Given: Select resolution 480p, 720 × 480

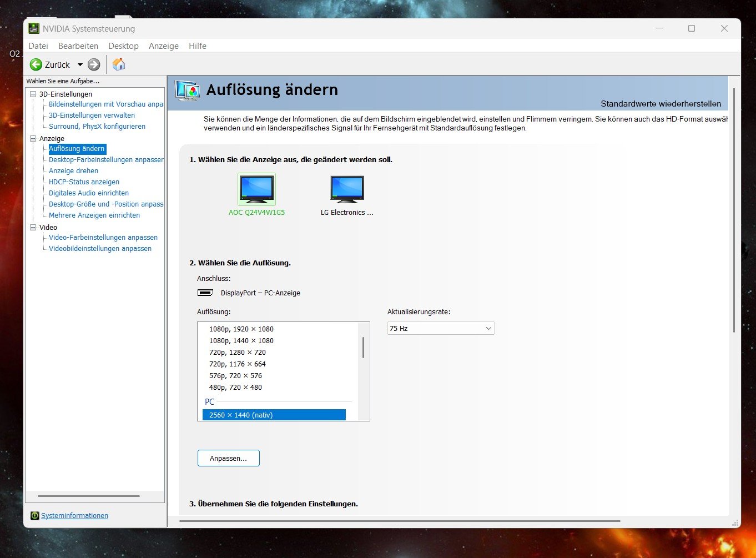Looking at the screenshot, I should tap(235, 388).
